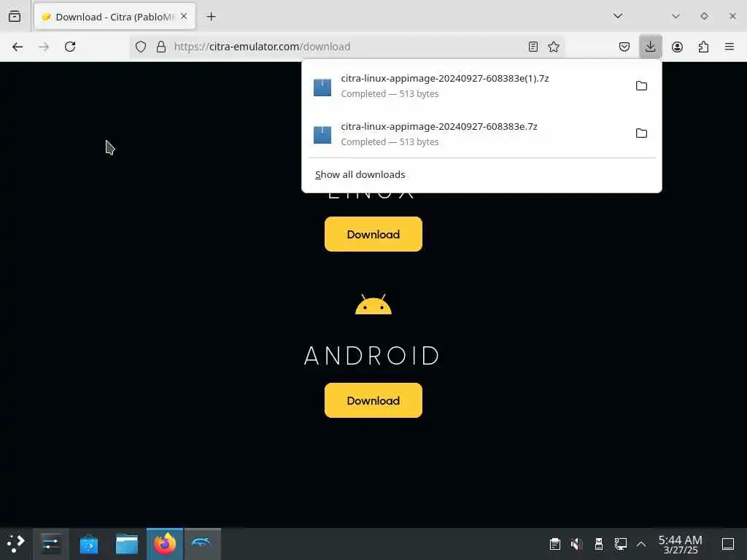View site security lock details
Screen dimensions: 747x560
tap(161, 47)
